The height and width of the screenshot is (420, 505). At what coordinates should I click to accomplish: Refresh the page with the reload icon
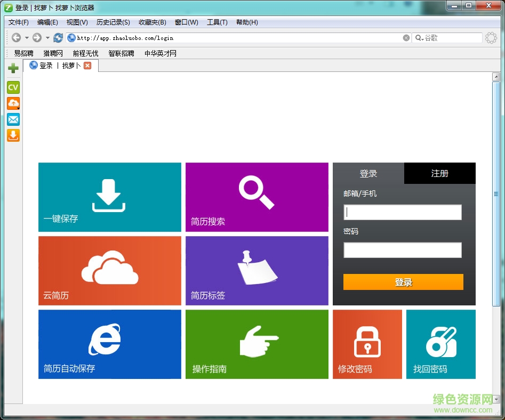[58, 37]
